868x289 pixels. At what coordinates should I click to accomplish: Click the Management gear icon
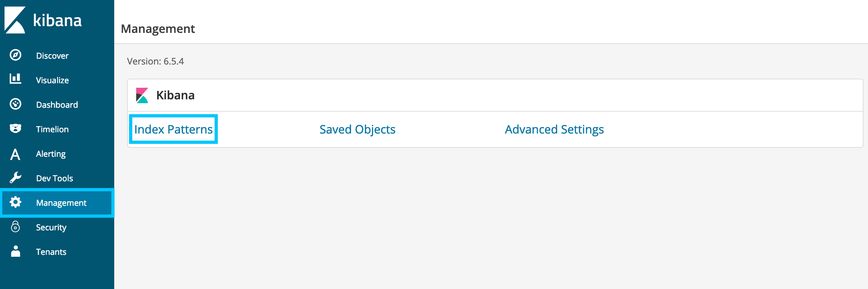15,203
